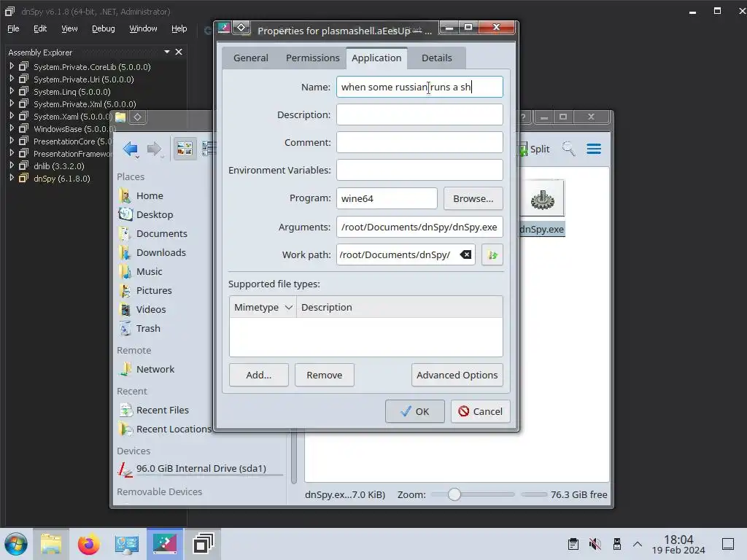Open dnSpy View menu
This screenshot has height=560, width=747.
[69, 28]
